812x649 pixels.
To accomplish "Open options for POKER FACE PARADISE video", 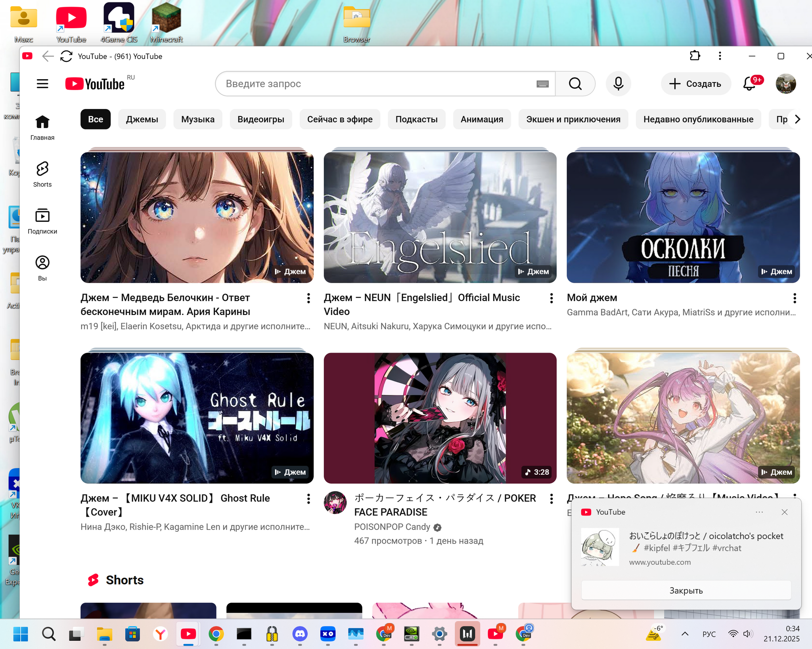I will click(x=552, y=499).
